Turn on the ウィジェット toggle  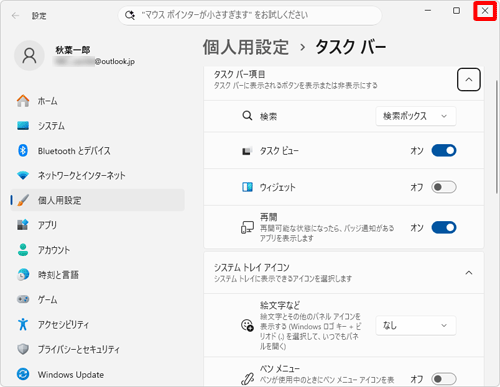(x=444, y=187)
